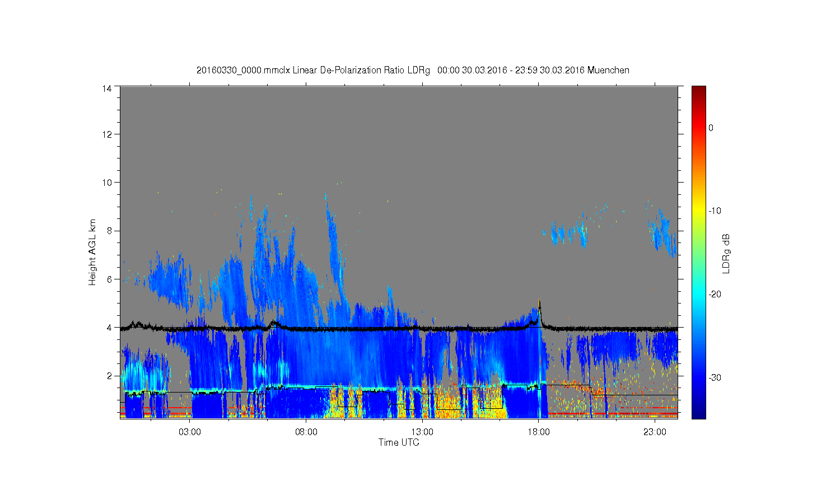Click the LDRg colorbar scale
This screenshot has width=840, height=504.
tap(698, 252)
